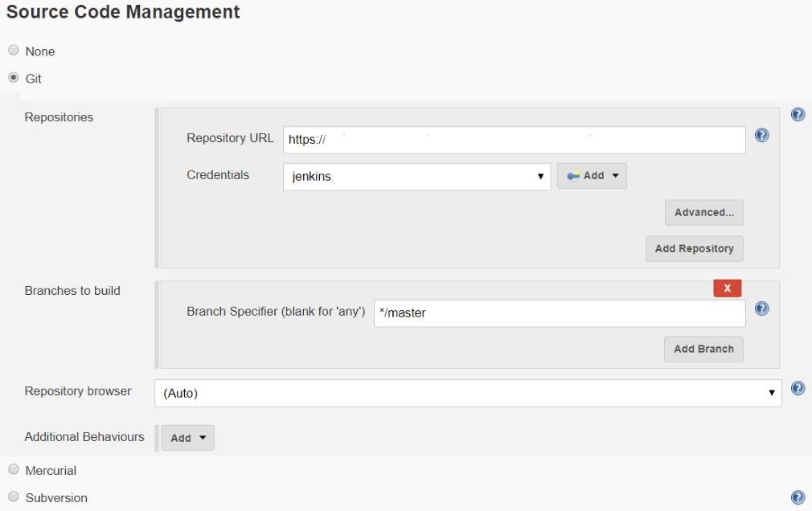Click the Advanced button
This screenshot has height=511, width=812.
[703, 212]
